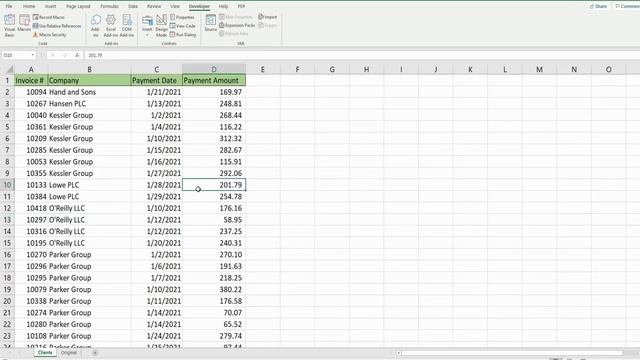Start Record Macro
This screenshot has height=360, width=640.
coord(49,17)
